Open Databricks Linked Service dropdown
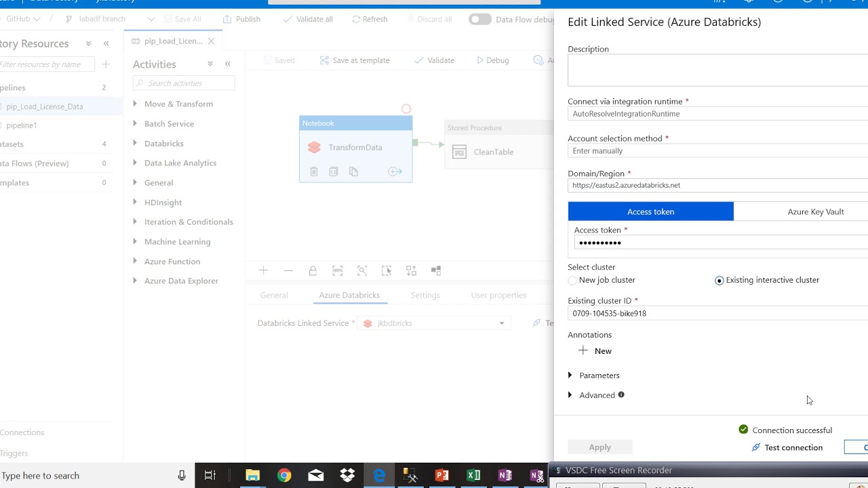Viewport: 868px width, 488px height. pyautogui.click(x=502, y=323)
